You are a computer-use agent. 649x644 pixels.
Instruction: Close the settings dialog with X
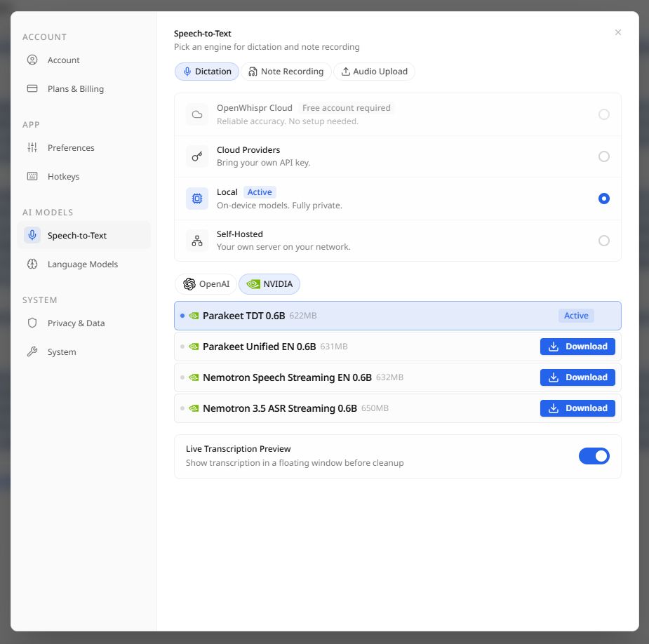pyautogui.click(x=618, y=32)
